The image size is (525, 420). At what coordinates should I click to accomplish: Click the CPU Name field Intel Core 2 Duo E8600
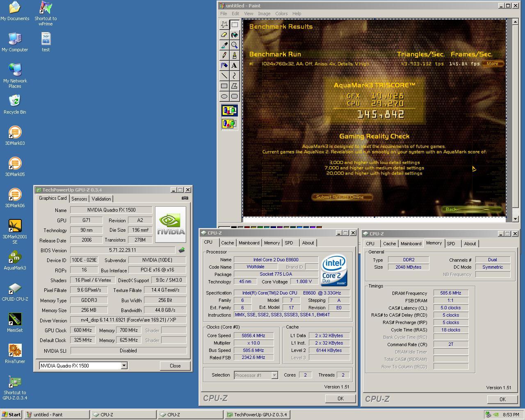(x=276, y=259)
